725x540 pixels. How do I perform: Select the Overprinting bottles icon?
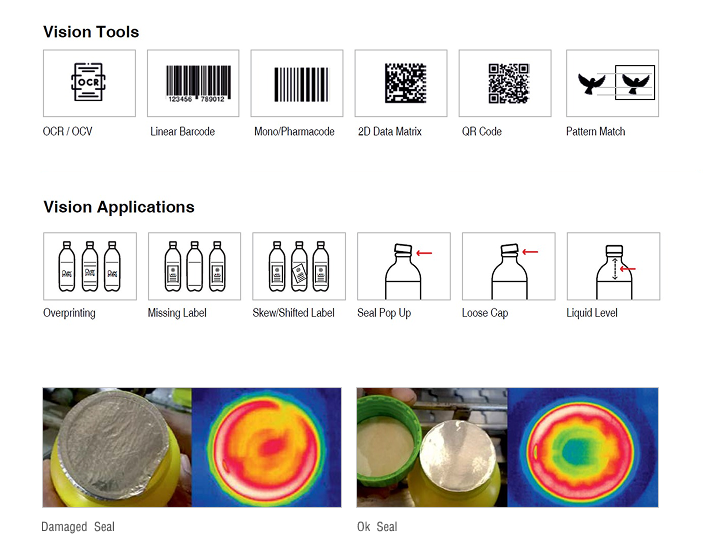tap(90, 266)
